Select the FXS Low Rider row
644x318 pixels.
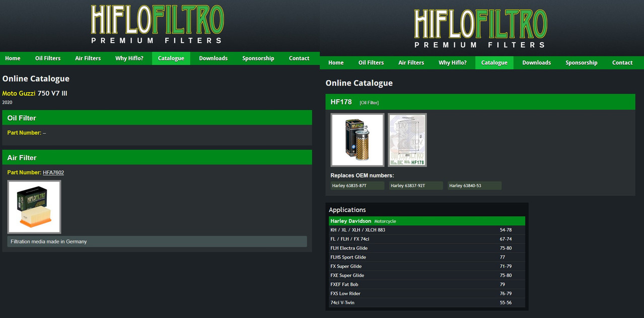pyautogui.click(x=427, y=293)
